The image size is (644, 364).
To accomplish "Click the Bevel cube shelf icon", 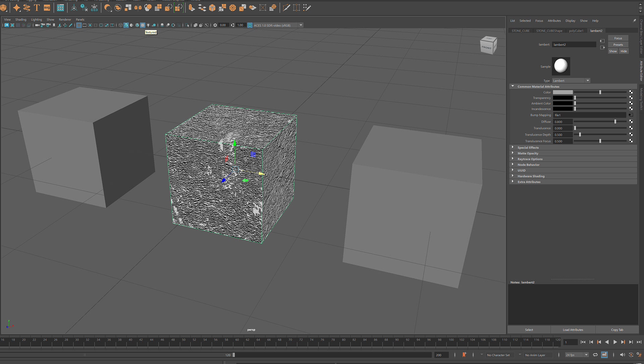I will tap(212, 7).
